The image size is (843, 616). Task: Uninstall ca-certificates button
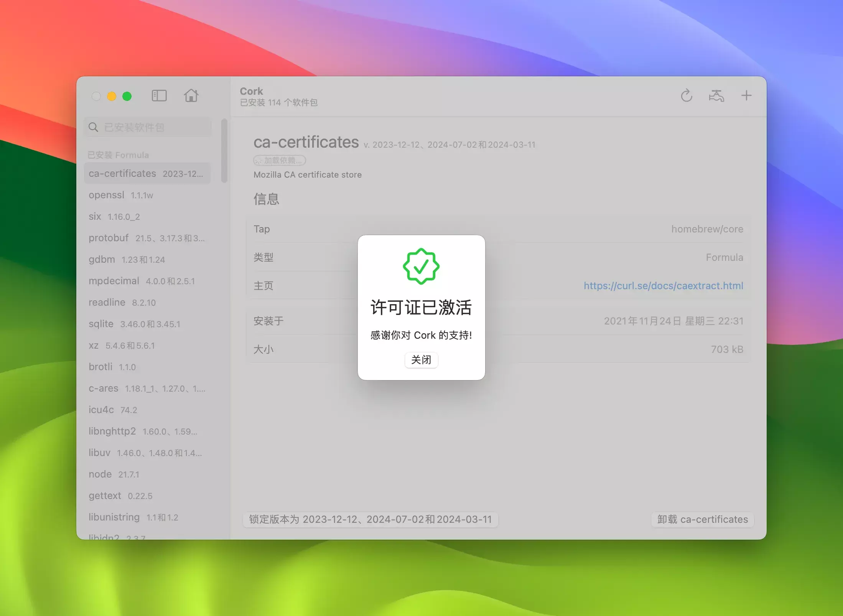tap(702, 519)
